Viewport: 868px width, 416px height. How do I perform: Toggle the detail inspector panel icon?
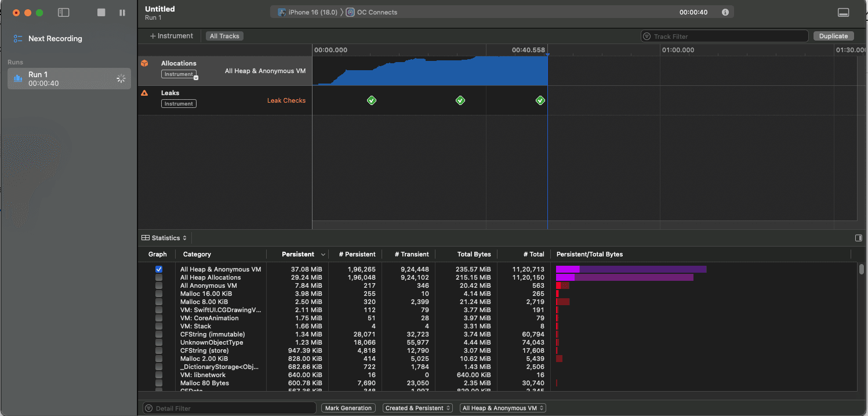coord(859,237)
